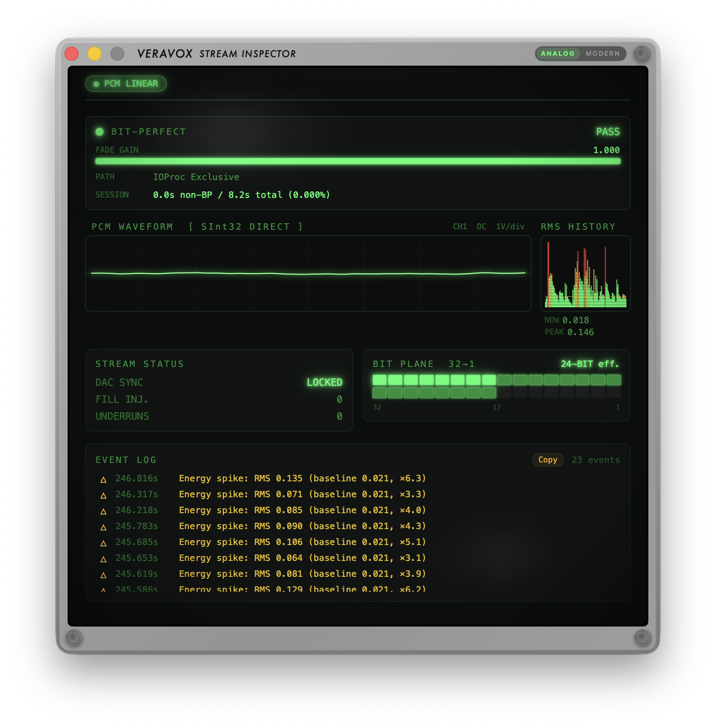Click the NOW 0.018 RMS readout
The width and height of the screenshot is (716, 728).
(x=567, y=320)
